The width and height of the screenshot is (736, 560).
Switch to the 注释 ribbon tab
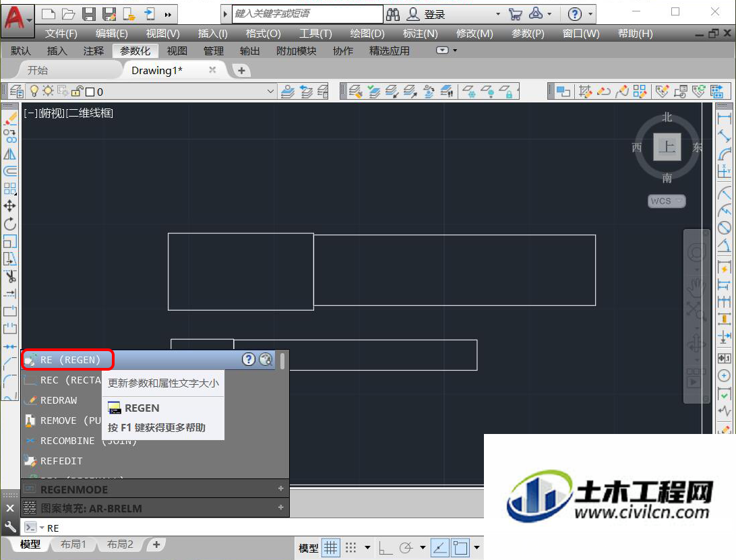[x=94, y=51]
